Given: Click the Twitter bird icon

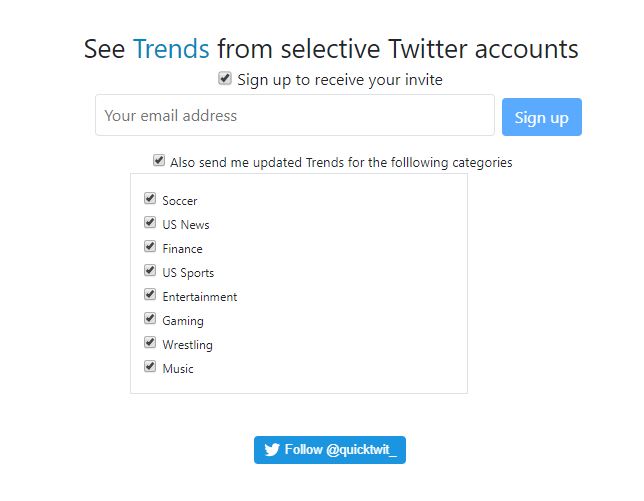Looking at the screenshot, I should pos(272,450).
